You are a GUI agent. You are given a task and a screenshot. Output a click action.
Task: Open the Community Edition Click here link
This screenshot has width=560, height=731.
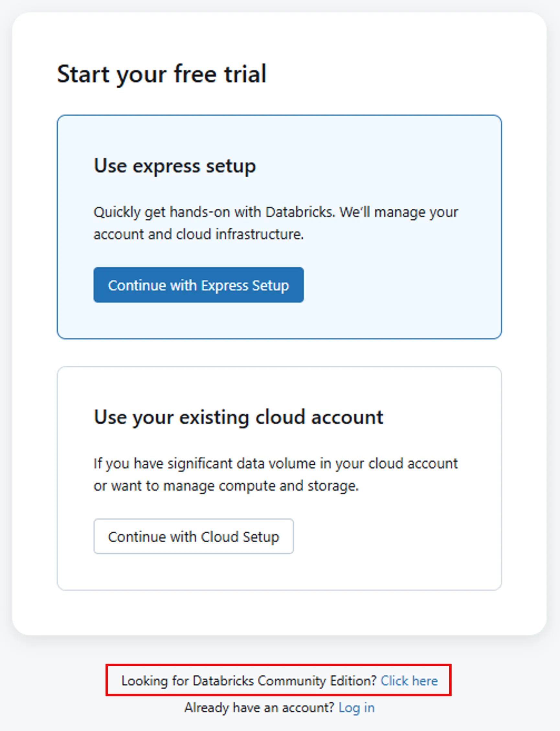point(409,681)
